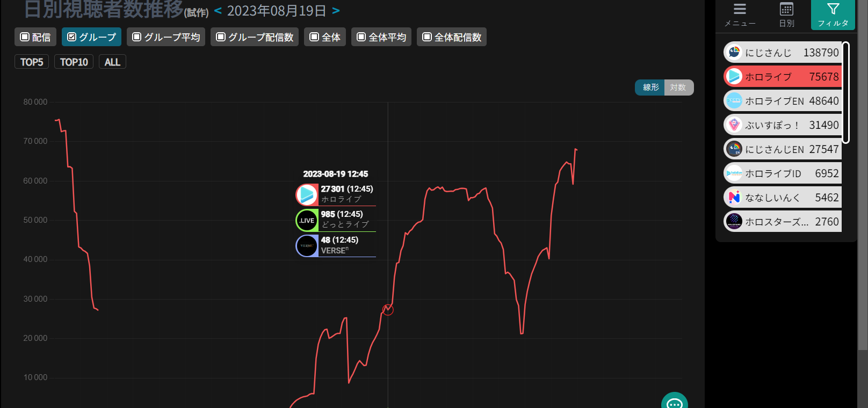Select the ななしいんく 5462 row

(x=783, y=198)
